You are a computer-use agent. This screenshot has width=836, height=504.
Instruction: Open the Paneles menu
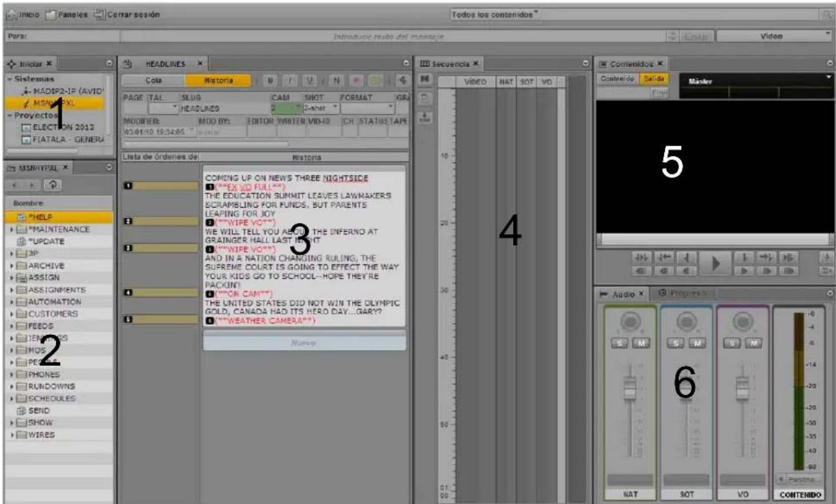pos(67,14)
